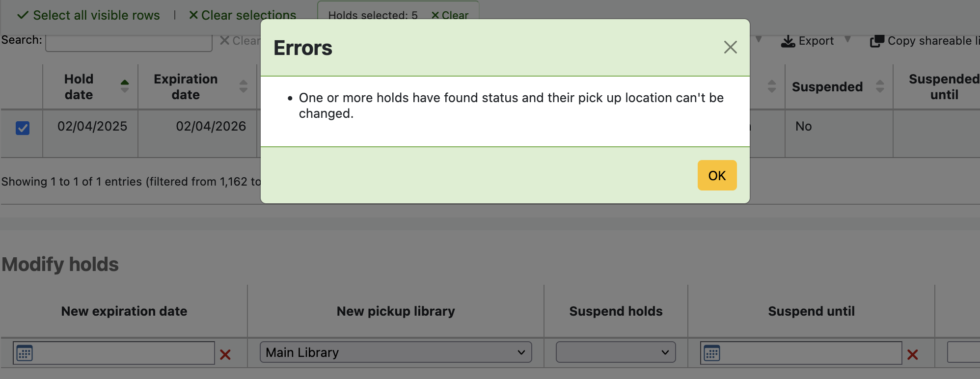Screen dimensions: 980x379
Task: Clear new expiration date with red X
Action: [x=225, y=354]
